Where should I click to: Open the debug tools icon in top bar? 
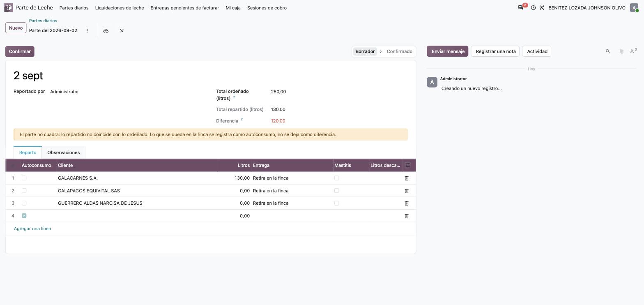[x=542, y=8]
